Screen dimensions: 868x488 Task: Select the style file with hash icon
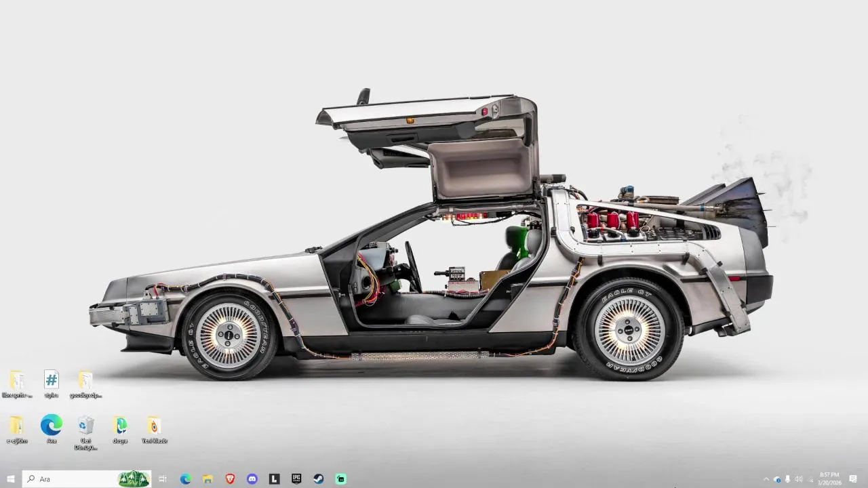[x=52, y=384]
